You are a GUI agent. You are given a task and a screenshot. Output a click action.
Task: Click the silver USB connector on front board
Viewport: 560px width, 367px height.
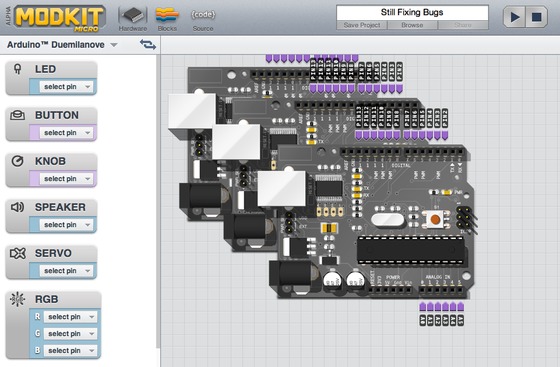tap(282, 188)
